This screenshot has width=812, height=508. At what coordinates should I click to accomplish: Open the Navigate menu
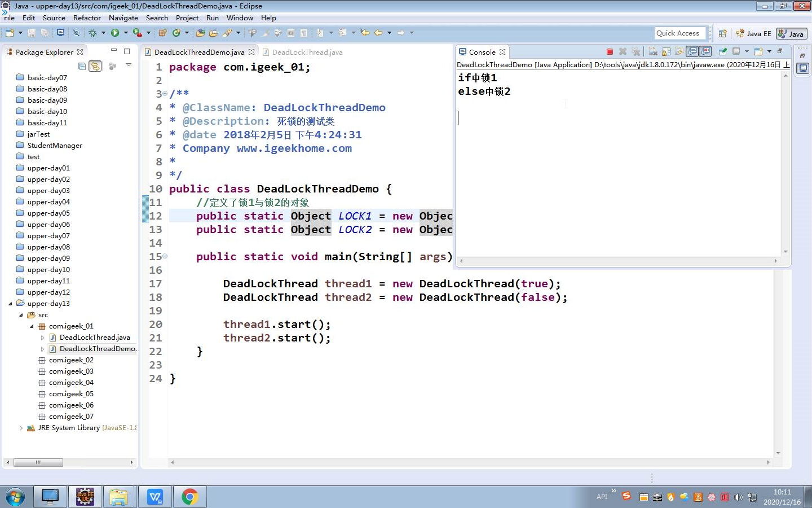click(123, 17)
